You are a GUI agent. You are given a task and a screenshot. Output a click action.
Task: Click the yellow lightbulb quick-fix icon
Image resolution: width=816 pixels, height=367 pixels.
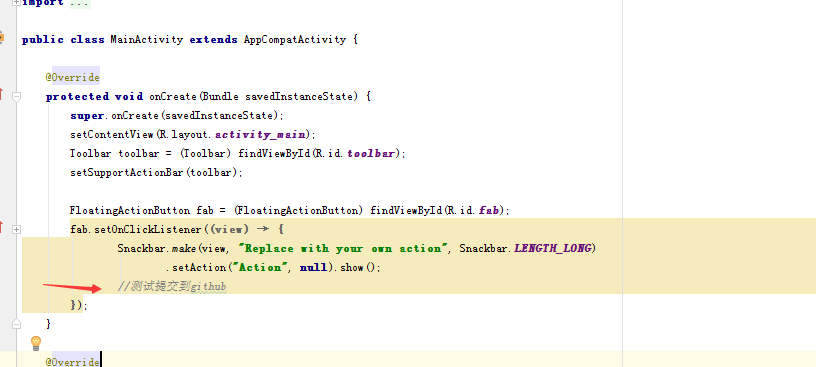36,343
